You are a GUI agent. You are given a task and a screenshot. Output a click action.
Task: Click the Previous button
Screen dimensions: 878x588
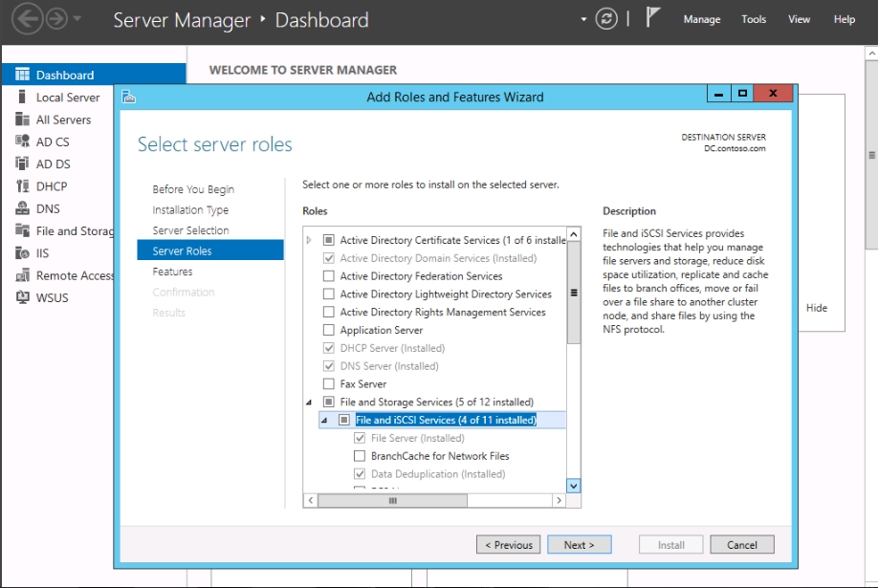[x=508, y=545]
